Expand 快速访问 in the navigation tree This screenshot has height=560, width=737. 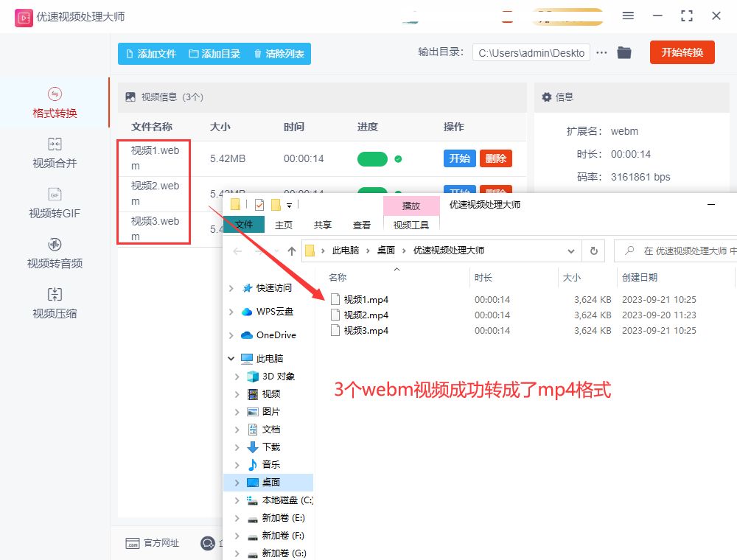pyautogui.click(x=231, y=288)
